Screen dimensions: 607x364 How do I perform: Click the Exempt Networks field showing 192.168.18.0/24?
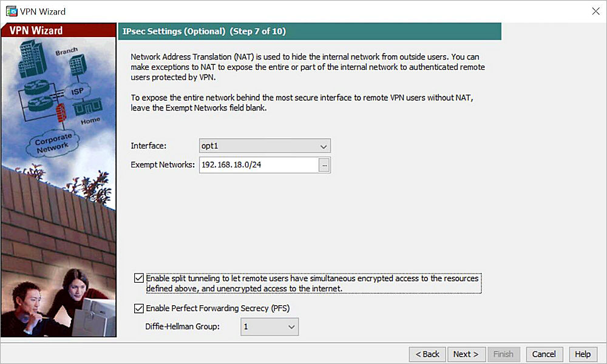[258, 164]
